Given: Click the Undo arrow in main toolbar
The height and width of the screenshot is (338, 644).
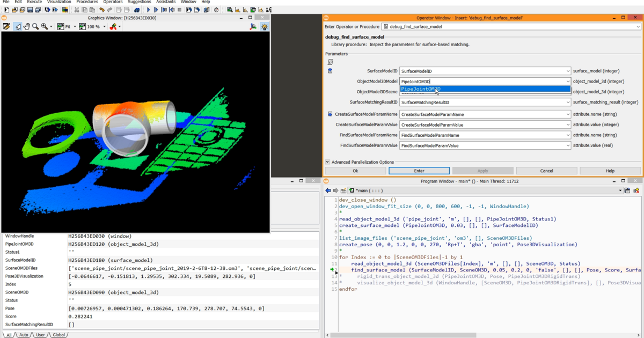Looking at the screenshot, I should [102, 10].
